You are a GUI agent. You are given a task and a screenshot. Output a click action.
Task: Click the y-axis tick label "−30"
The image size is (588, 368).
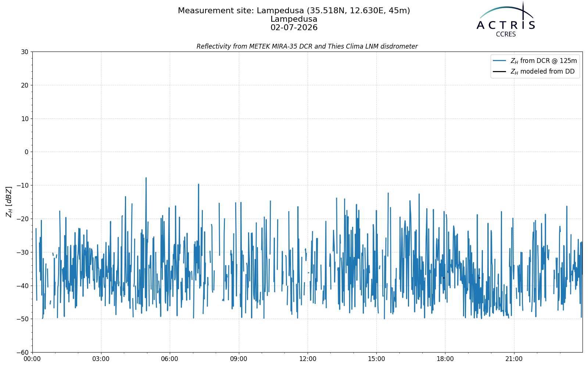(x=22, y=252)
